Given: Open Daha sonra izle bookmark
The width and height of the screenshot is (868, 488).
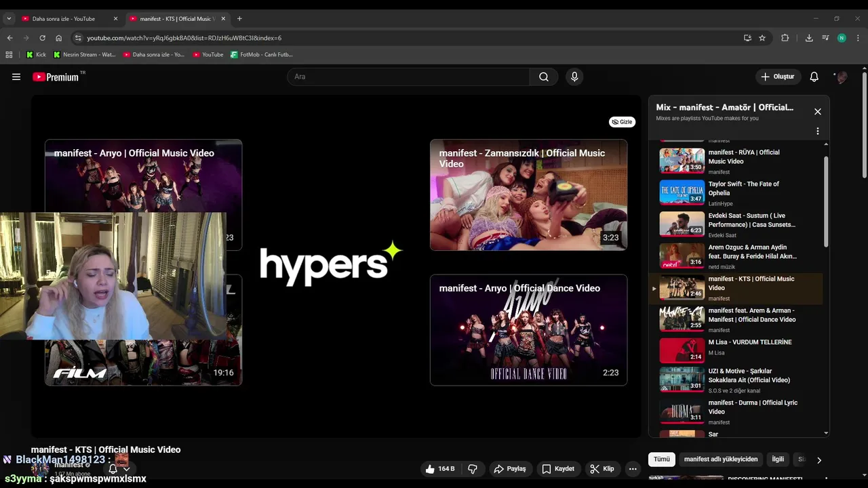Looking at the screenshot, I should [154, 54].
